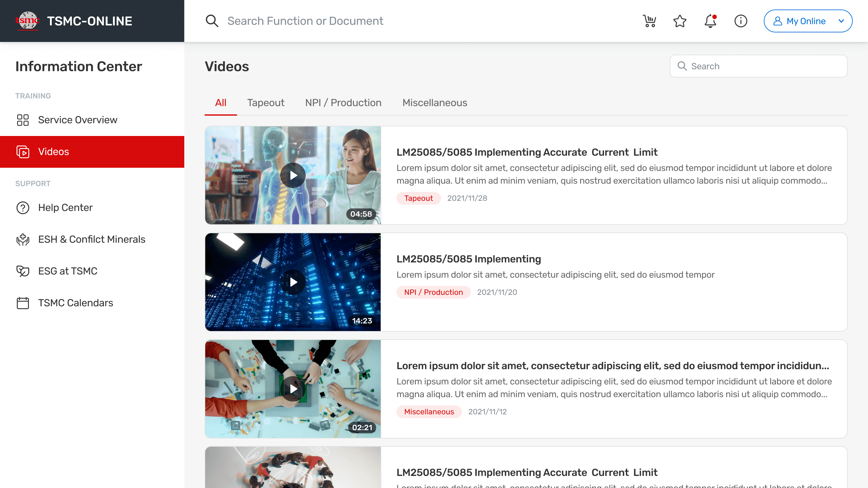Open TSMC Calendars page

[92, 303]
